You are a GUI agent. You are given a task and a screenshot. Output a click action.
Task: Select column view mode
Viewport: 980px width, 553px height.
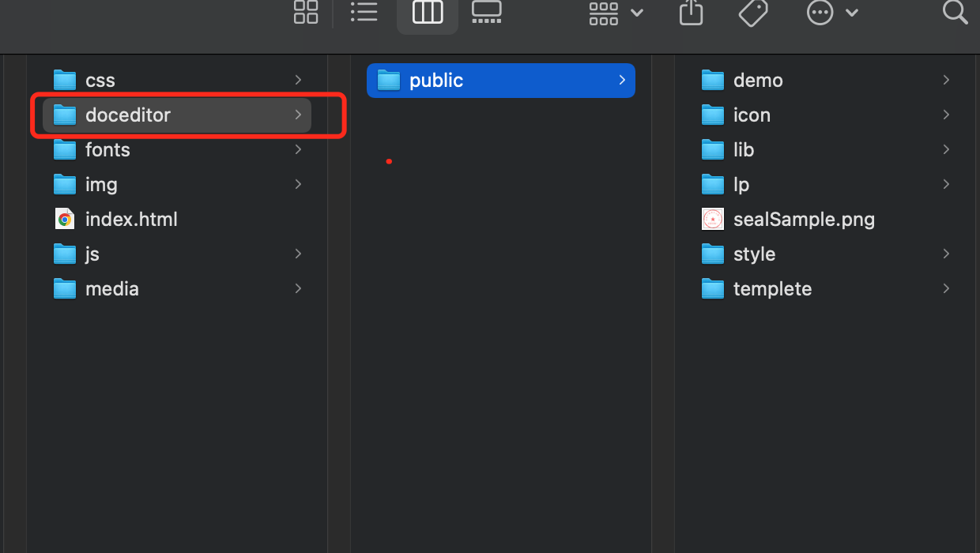pyautogui.click(x=428, y=12)
